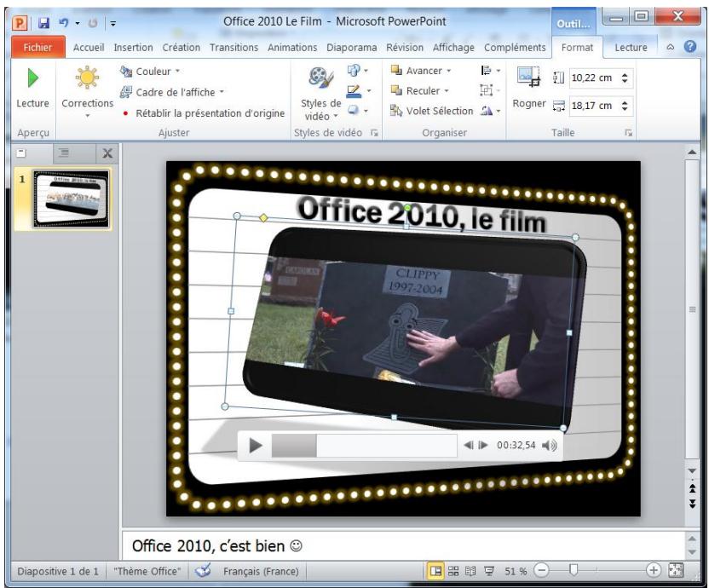Screen dimensions: 709x588
Task: Open Styles de vidéo dialog launcher
Action: (x=374, y=133)
